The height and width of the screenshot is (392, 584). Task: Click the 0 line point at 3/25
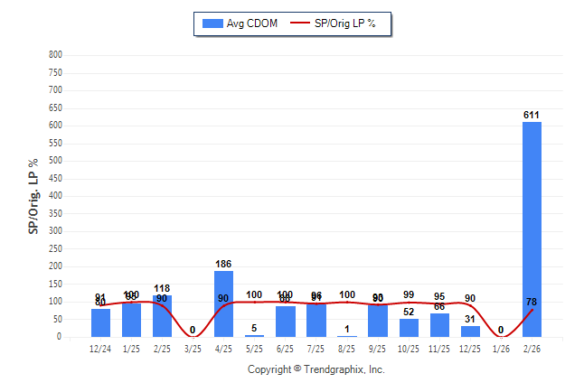(193, 337)
